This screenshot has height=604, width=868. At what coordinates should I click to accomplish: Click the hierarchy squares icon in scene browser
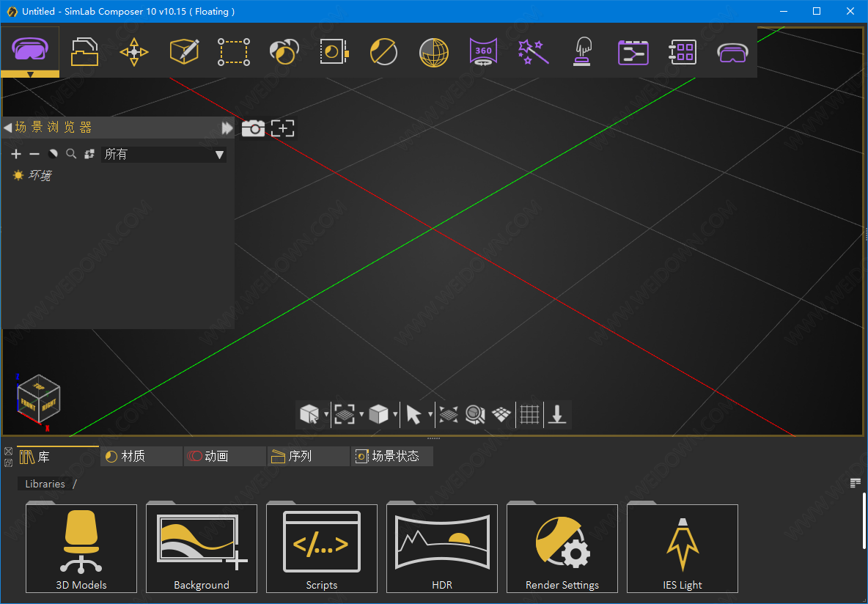coord(89,154)
